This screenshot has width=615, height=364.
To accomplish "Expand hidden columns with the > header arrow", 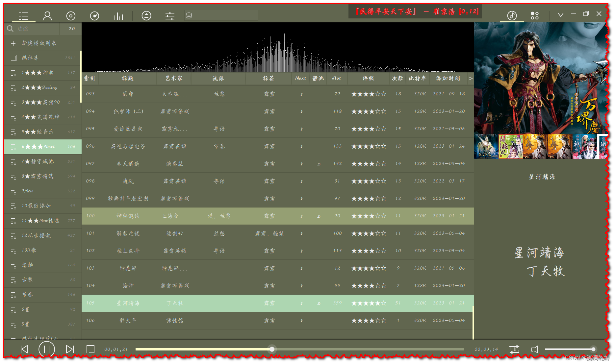I will coord(471,78).
